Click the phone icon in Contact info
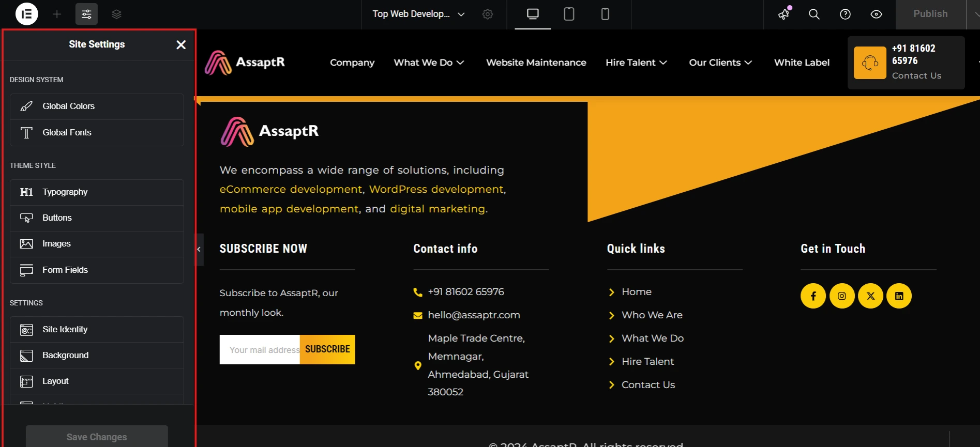 click(418, 292)
